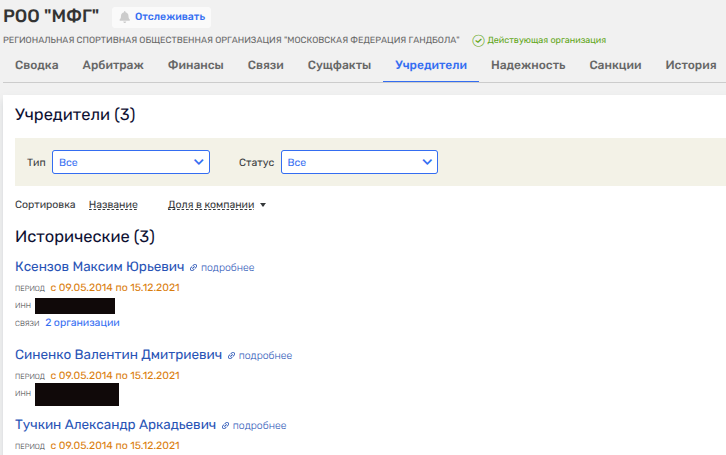Switch to the История tab
The height and width of the screenshot is (455, 726).
point(690,66)
